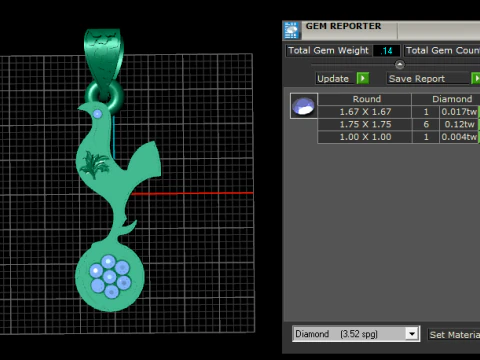Select the 1.67 X 1.67 size cell
480x360 pixels.
coord(365,112)
